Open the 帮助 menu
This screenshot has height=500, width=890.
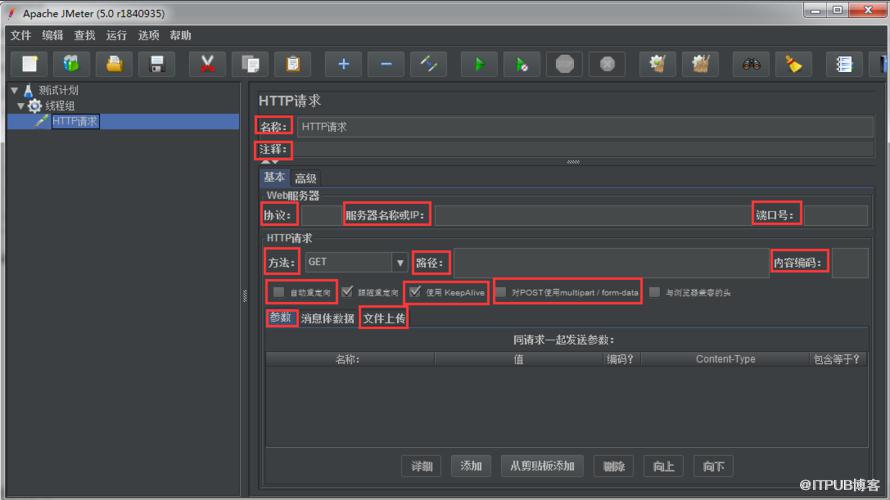coord(180,35)
